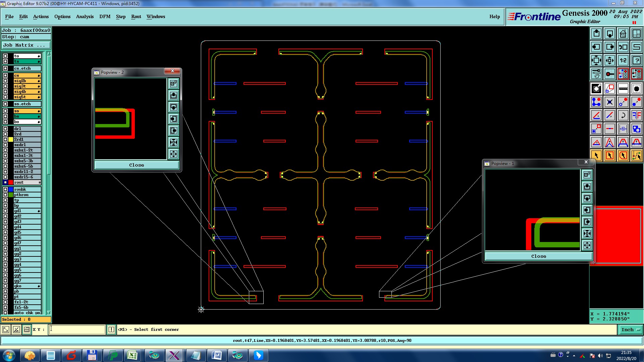644x362 pixels.
Task: Click Close in Popview - 2
Action: point(137,165)
